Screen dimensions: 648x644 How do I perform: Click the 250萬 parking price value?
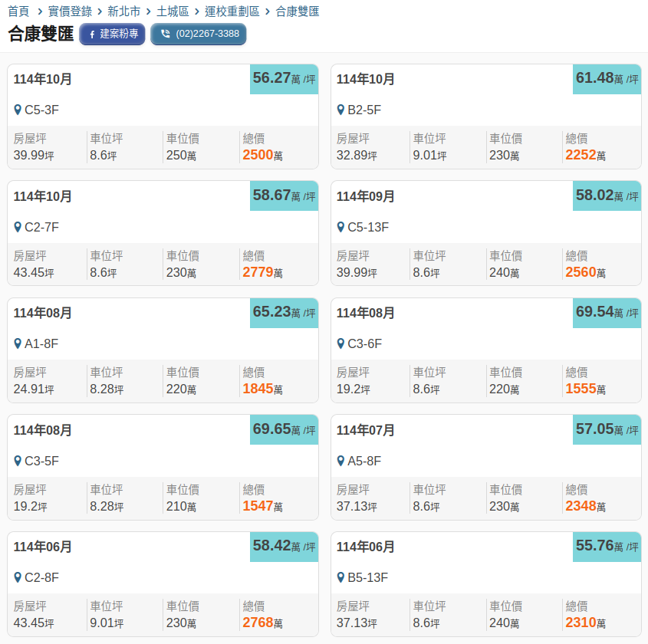(x=181, y=156)
